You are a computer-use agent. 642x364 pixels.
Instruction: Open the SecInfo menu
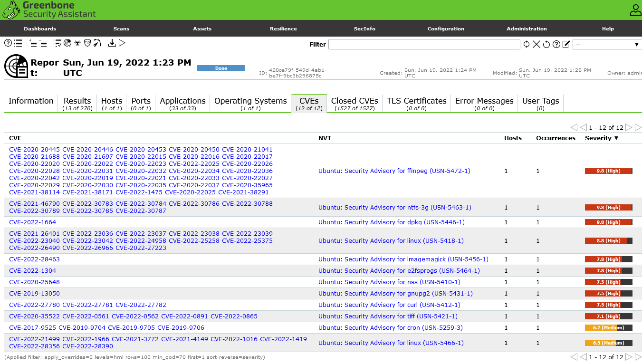tap(364, 29)
